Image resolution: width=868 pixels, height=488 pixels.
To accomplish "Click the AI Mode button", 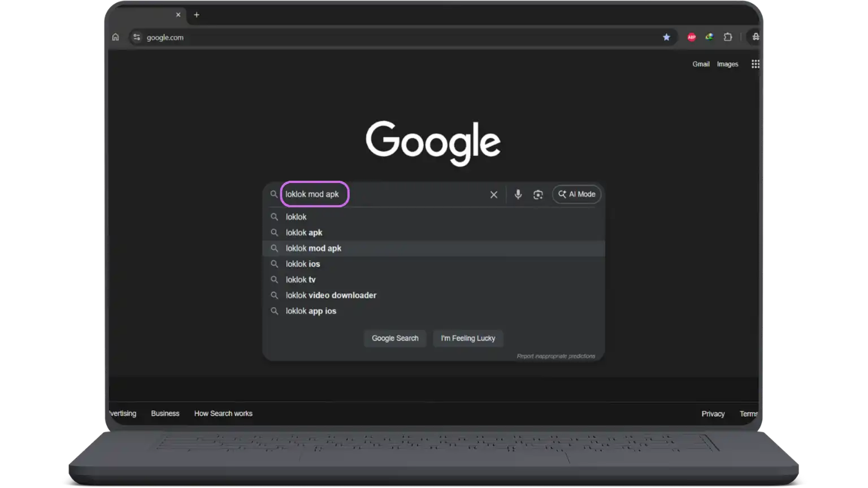I will (x=576, y=194).
